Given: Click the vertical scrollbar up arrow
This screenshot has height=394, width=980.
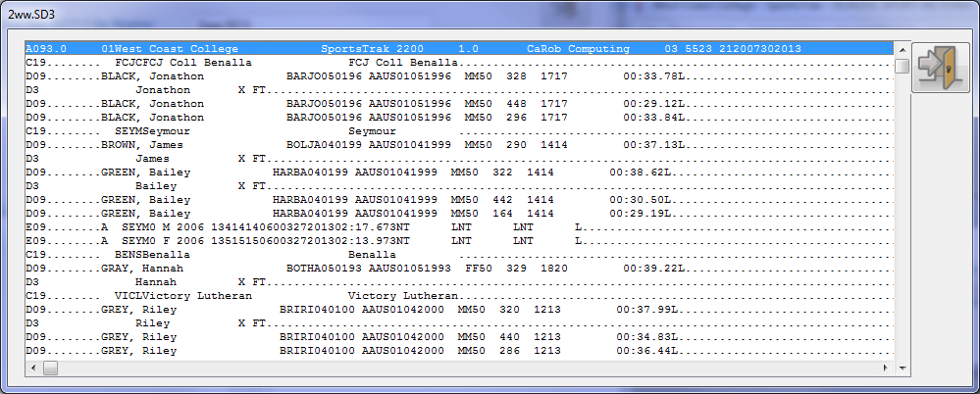Looking at the screenshot, I should pyautogui.click(x=902, y=49).
